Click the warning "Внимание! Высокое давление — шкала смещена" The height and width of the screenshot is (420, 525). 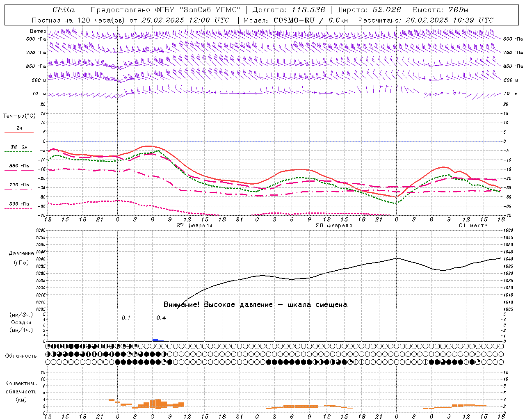[255, 305]
